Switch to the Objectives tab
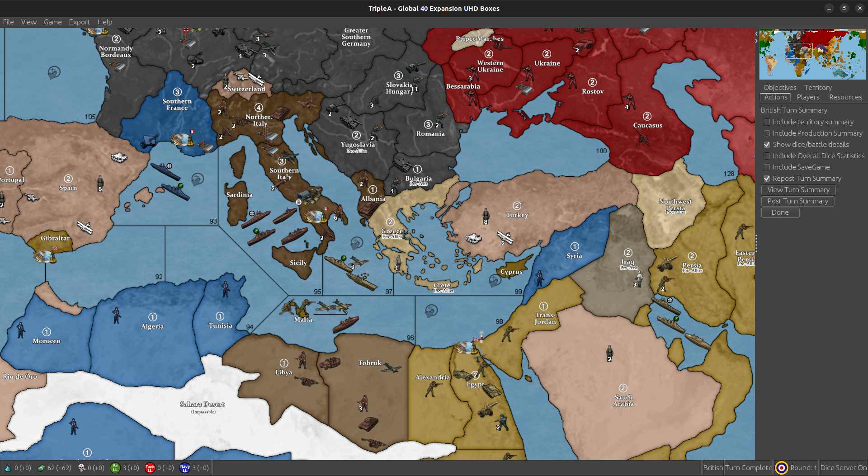This screenshot has height=476, width=868. [x=780, y=88]
